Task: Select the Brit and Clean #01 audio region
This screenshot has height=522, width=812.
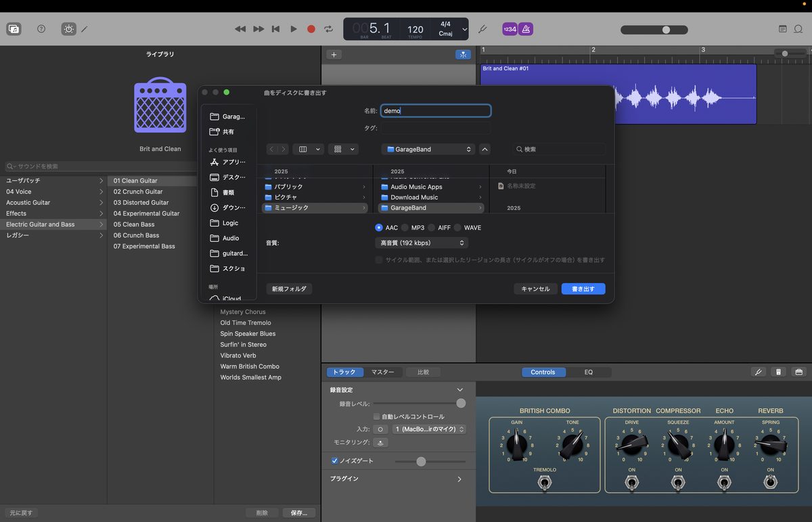Action: point(618,94)
